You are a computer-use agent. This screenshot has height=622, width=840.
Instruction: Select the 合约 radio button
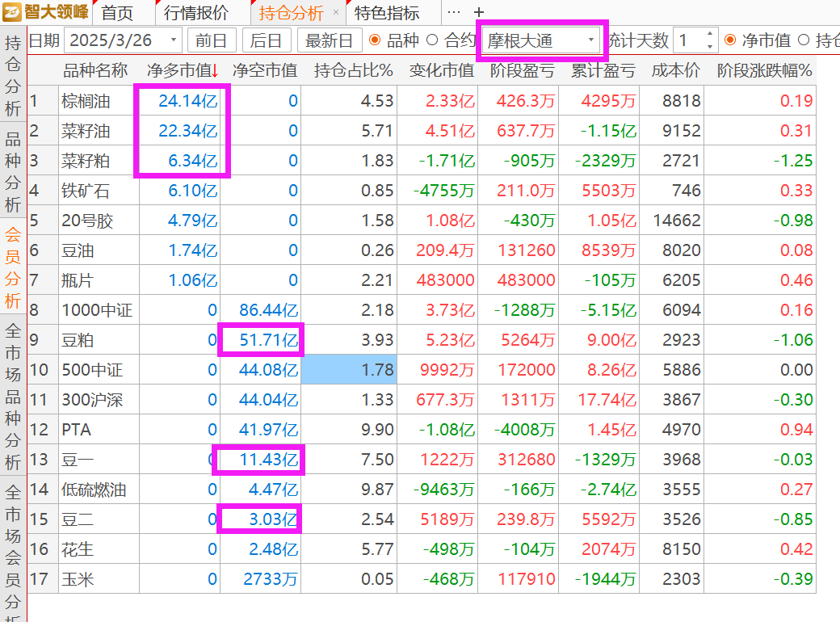tap(432, 40)
